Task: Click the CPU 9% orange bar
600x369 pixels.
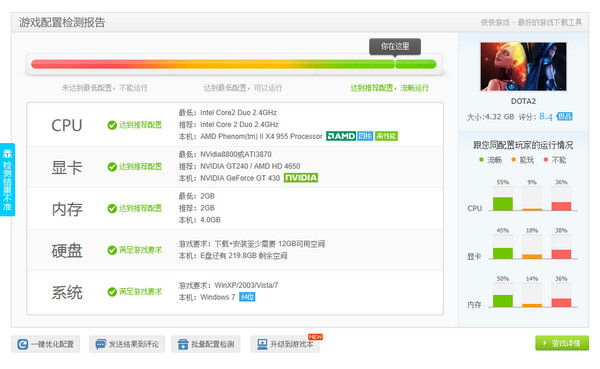Action: [x=532, y=209]
